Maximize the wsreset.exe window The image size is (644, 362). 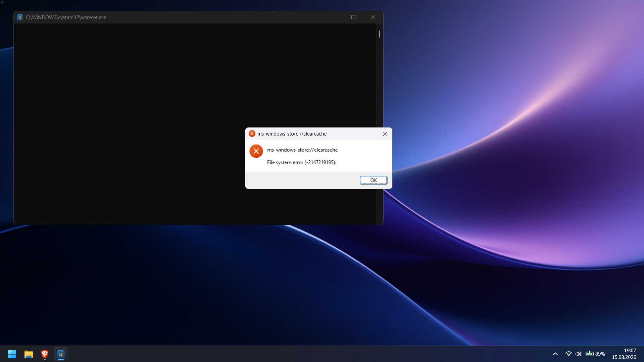(353, 17)
